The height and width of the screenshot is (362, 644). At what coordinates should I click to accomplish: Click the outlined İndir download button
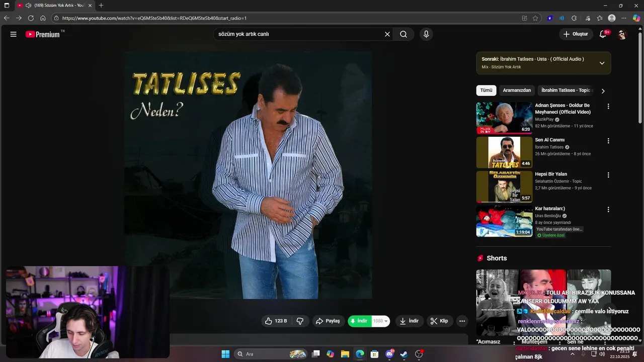click(409, 321)
